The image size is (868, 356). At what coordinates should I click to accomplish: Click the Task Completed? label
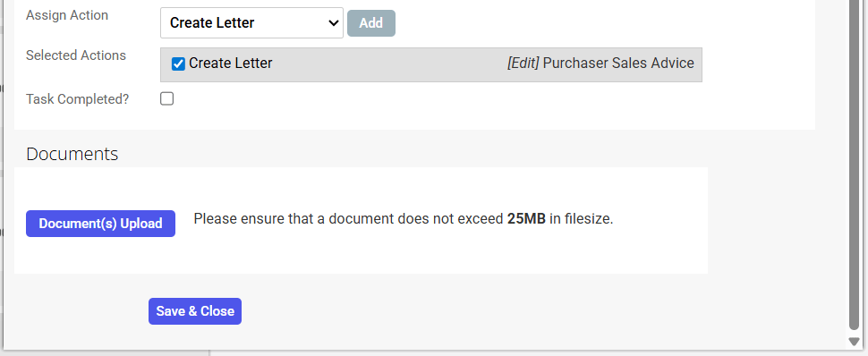[78, 99]
